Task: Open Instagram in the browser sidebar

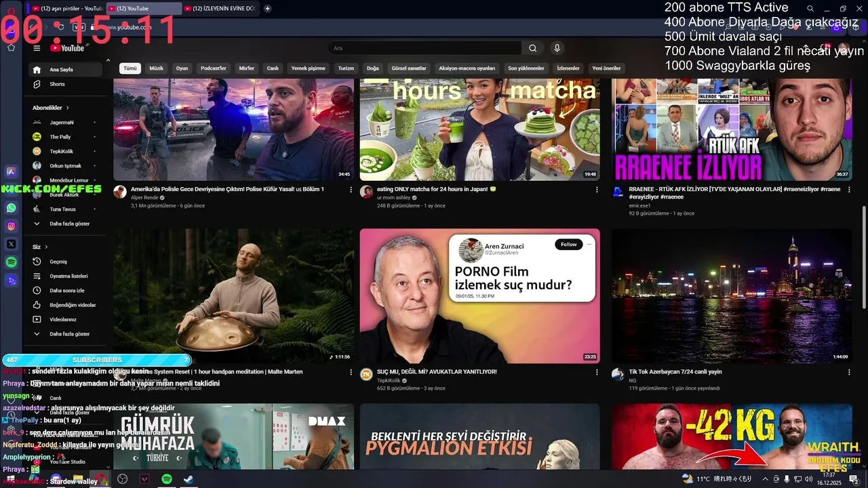Action: pos(11,226)
